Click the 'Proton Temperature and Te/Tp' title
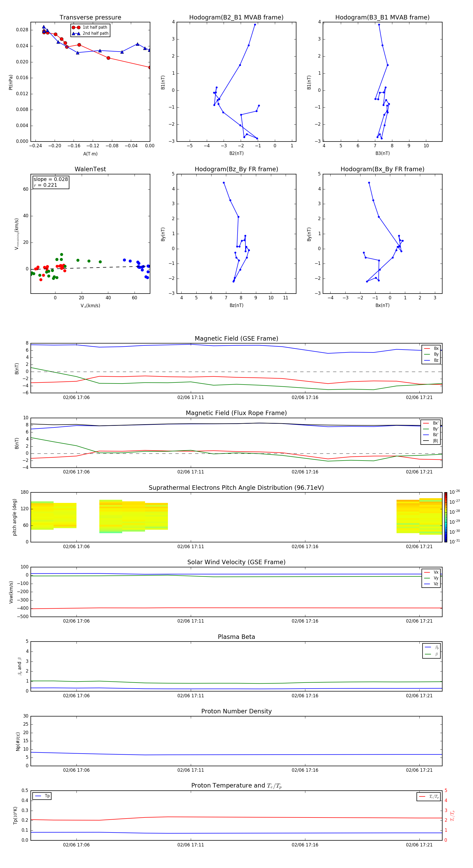The image size is (473, 868). pos(236,785)
